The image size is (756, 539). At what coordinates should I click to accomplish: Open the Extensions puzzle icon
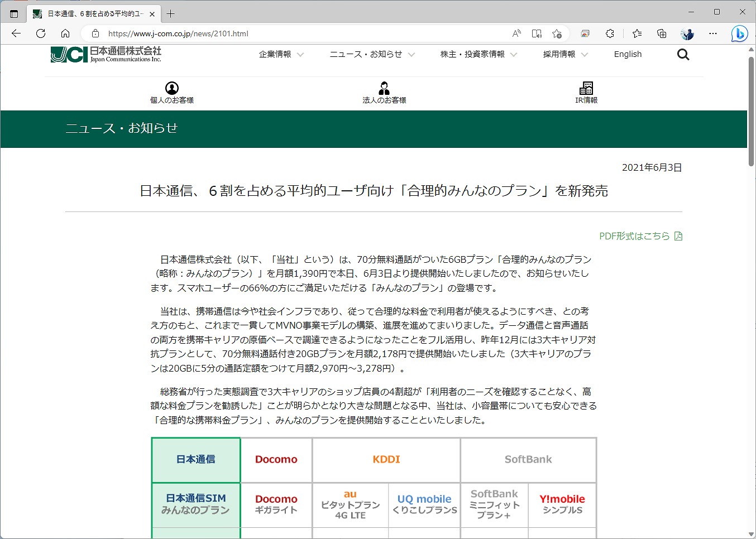click(610, 33)
